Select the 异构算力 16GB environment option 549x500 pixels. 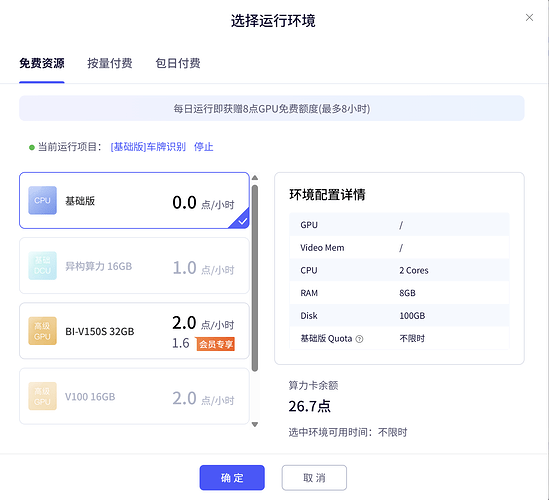pos(134,265)
